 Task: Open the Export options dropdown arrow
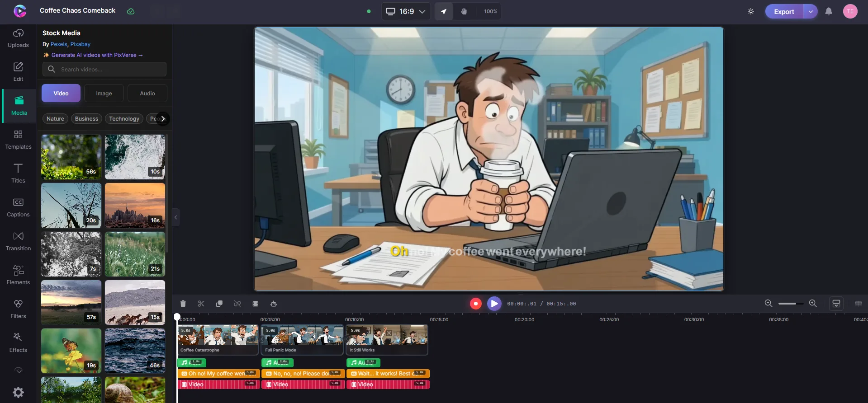point(811,11)
